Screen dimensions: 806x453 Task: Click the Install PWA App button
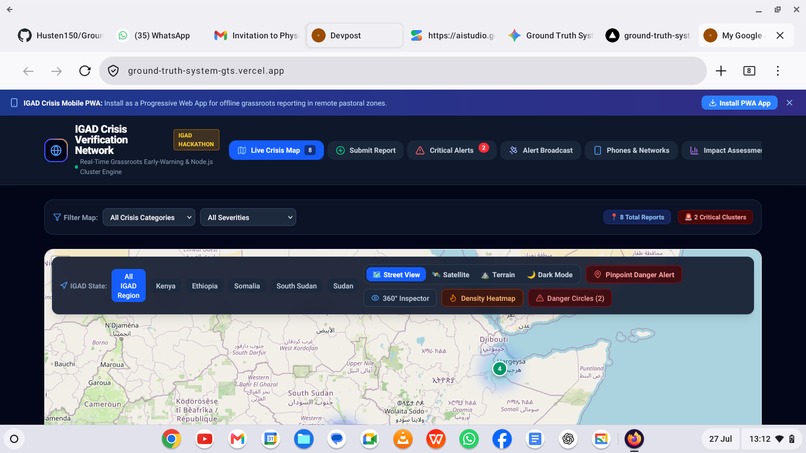point(739,103)
